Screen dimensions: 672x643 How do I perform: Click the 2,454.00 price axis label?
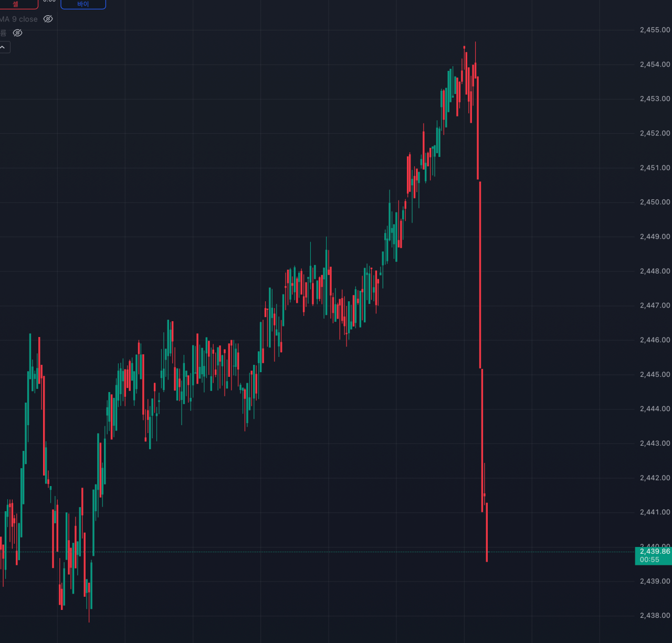pyautogui.click(x=655, y=65)
